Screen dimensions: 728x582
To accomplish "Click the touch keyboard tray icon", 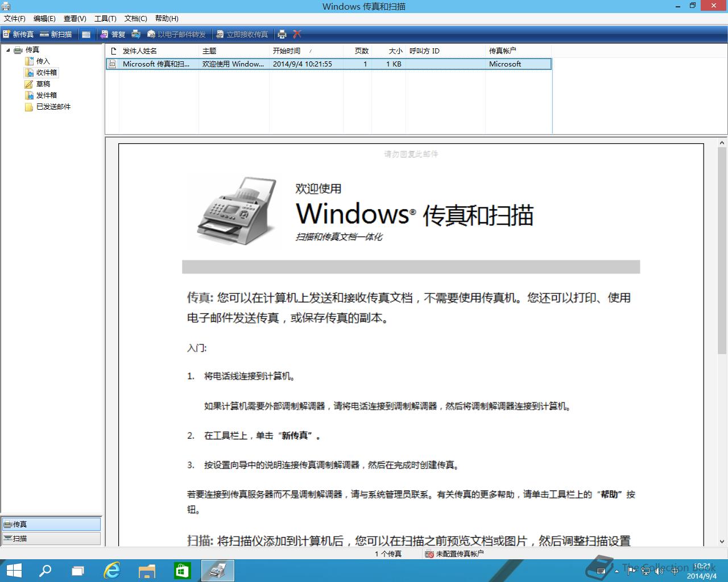I will [x=601, y=571].
